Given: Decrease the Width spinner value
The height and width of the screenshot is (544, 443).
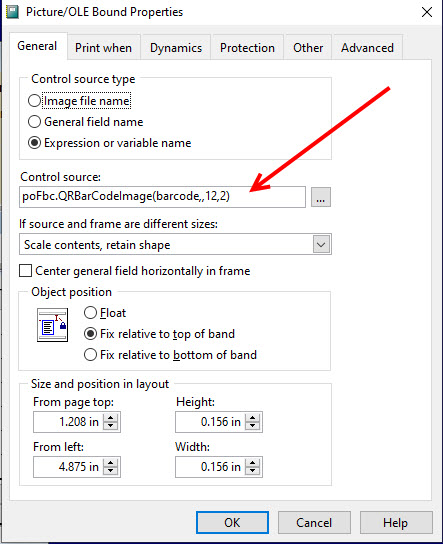Looking at the screenshot, I should coord(253,471).
